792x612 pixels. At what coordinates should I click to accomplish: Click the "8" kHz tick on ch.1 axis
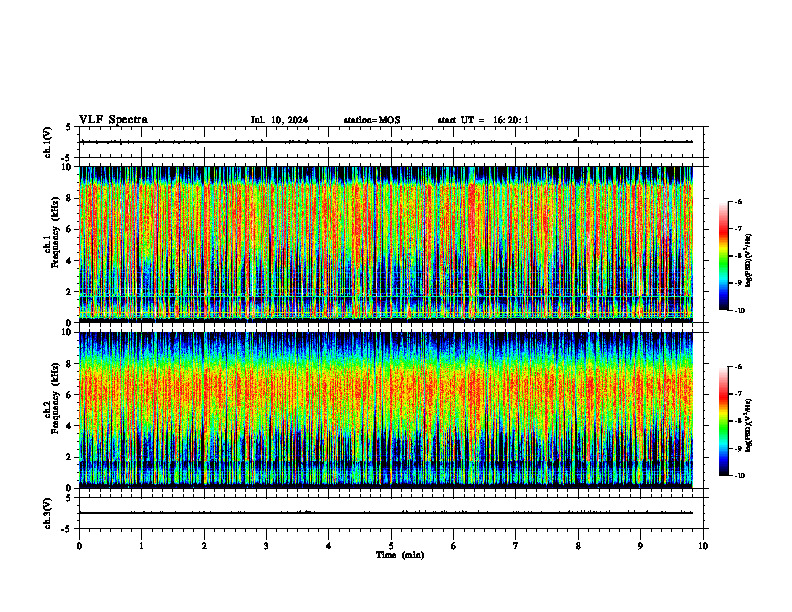(70, 198)
